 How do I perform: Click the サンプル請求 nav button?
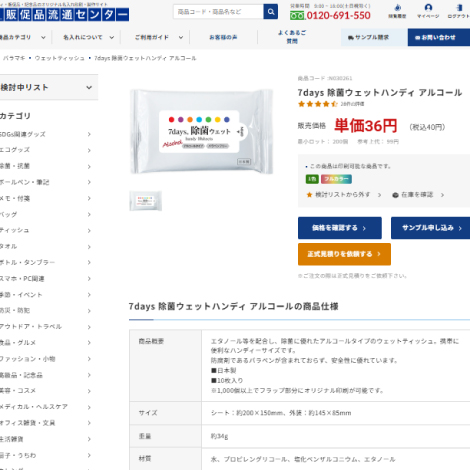pyautogui.click(x=374, y=37)
